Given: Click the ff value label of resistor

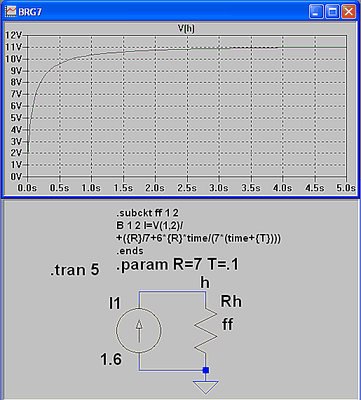Looking at the screenshot, I should click(227, 324).
